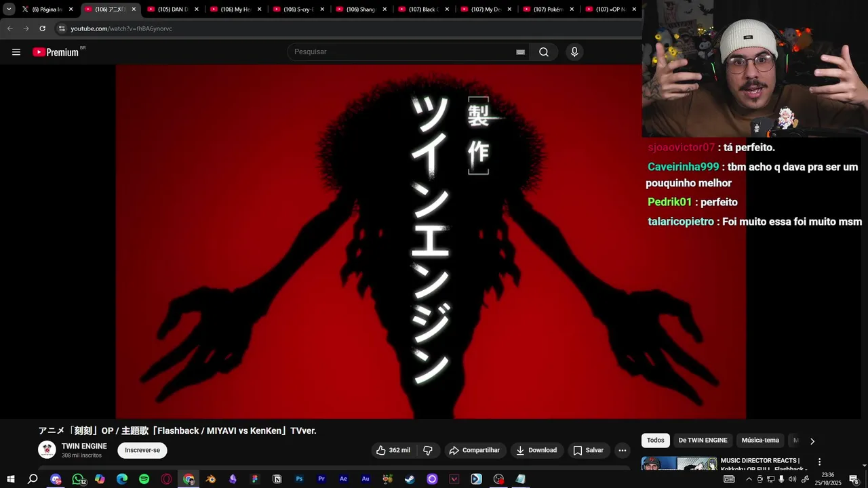Screen dimensions: 868x488
Task: Reload the page
Action: click(42, 28)
